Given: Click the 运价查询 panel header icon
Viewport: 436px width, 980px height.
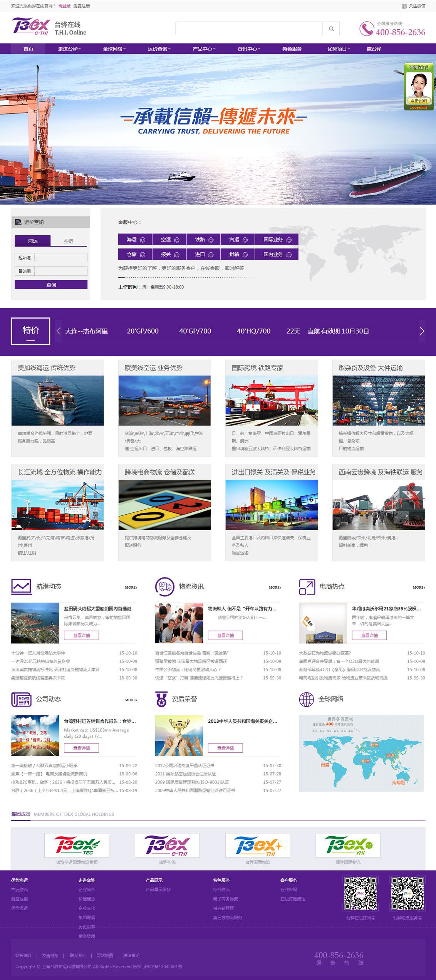Looking at the screenshot, I should 18,222.
